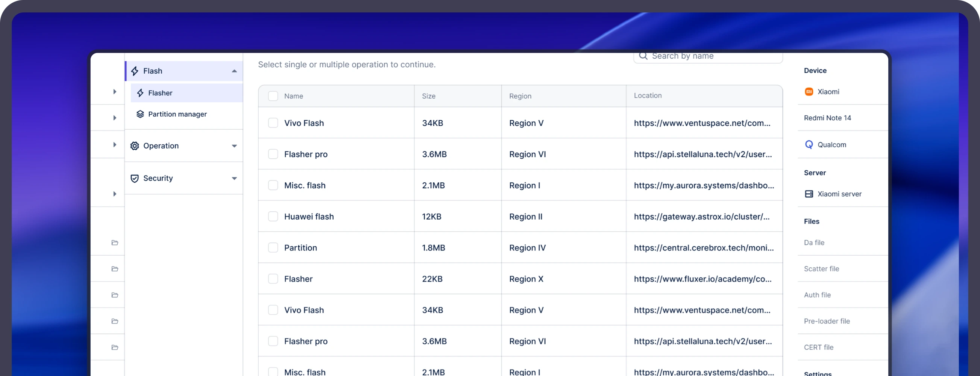Open the Operation menu section
The height and width of the screenshot is (376, 980).
pyautogui.click(x=184, y=146)
